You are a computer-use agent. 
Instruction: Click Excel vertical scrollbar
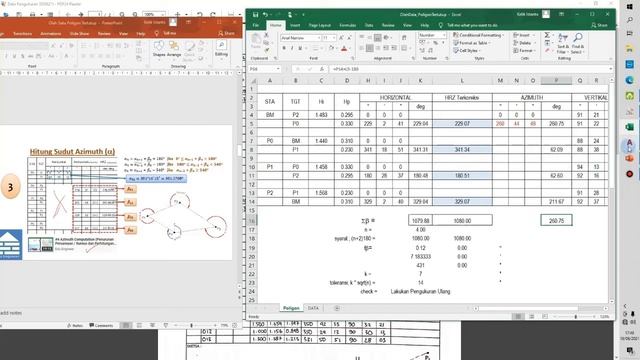point(611,192)
